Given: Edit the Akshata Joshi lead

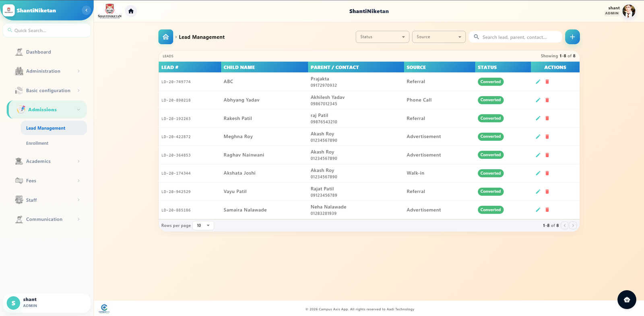Looking at the screenshot, I should coord(538,173).
